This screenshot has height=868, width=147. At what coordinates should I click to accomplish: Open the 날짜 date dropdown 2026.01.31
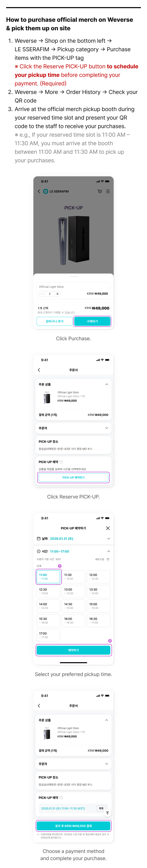point(73,539)
